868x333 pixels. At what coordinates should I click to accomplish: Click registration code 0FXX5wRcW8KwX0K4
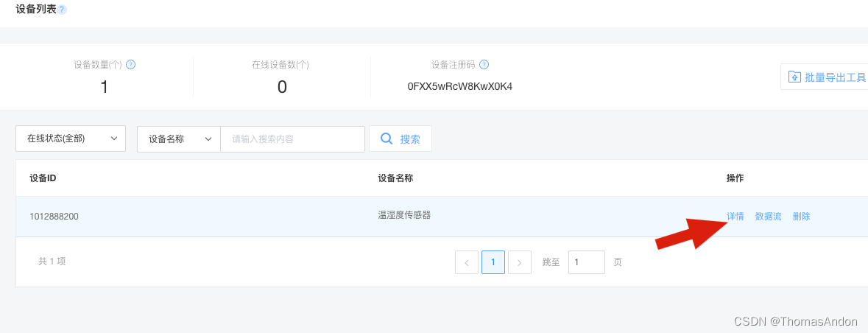point(460,86)
